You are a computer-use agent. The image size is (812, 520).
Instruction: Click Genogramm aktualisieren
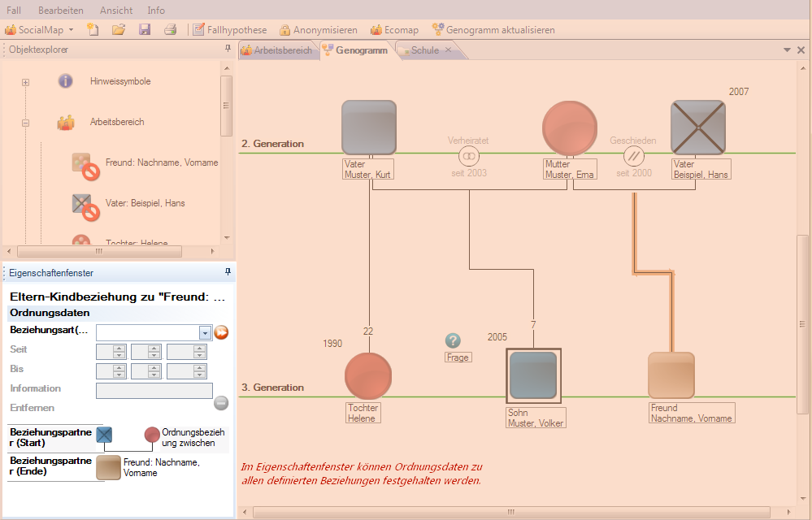(x=493, y=30)
